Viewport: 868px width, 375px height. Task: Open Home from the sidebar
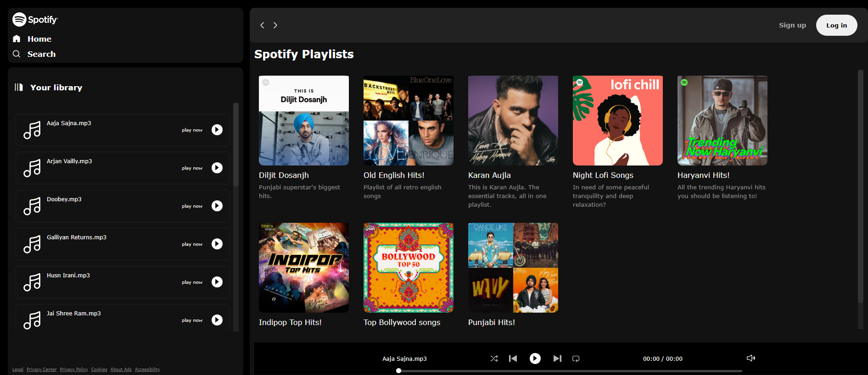click(39, 39)
